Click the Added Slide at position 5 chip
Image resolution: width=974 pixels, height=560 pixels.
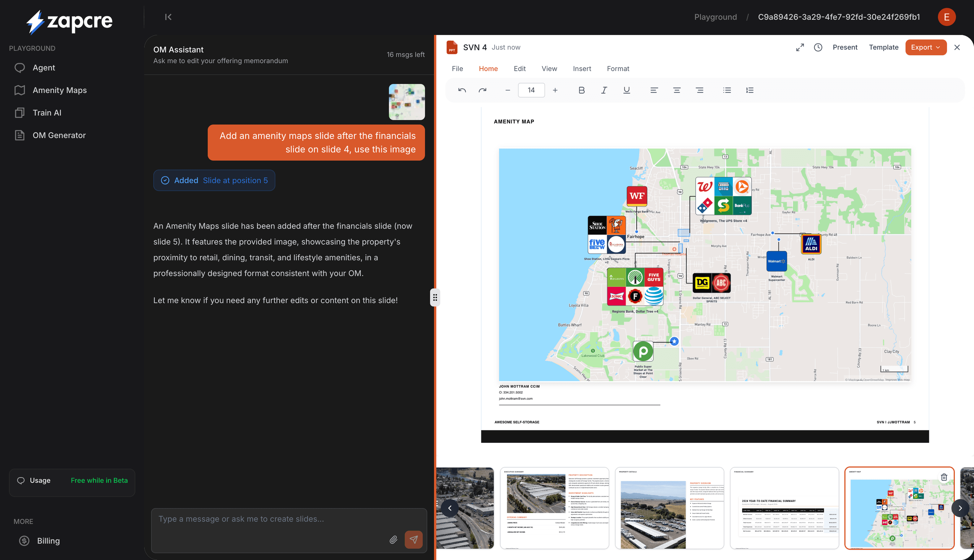[x=214, y=180]
